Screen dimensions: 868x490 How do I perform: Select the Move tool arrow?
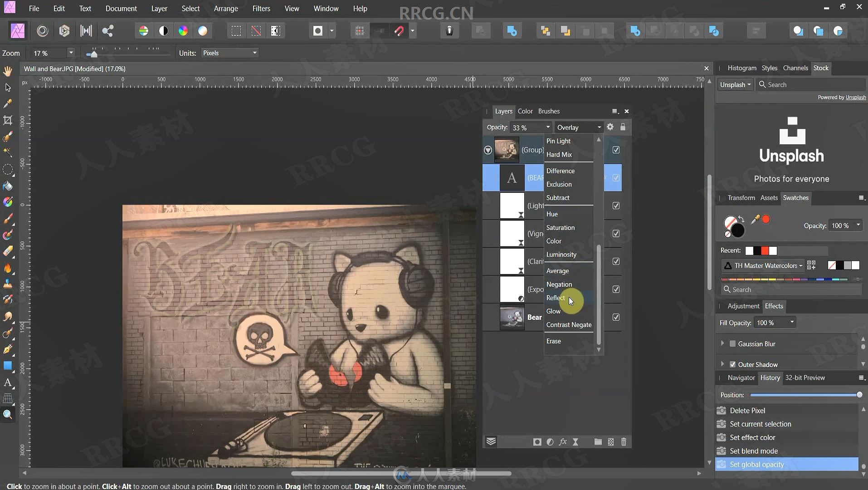coord(8,87)
